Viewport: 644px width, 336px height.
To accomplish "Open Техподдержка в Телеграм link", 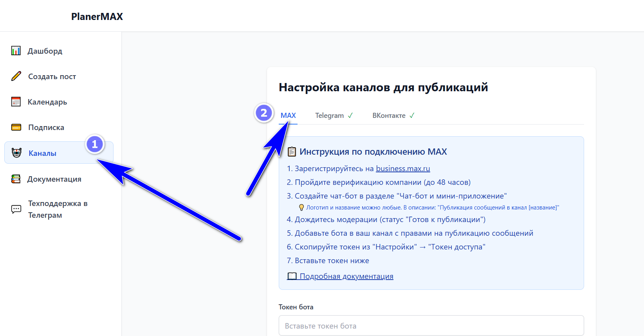I will [59, 209].
